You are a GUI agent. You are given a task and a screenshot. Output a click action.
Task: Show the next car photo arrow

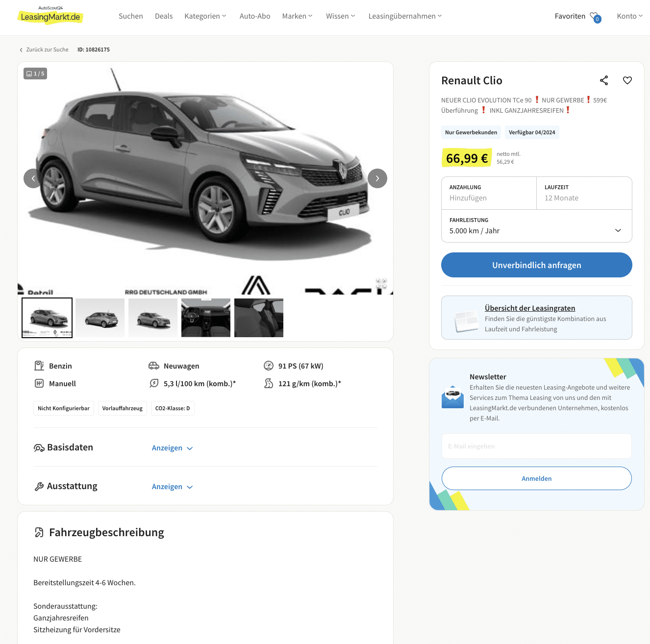(377, 178)
